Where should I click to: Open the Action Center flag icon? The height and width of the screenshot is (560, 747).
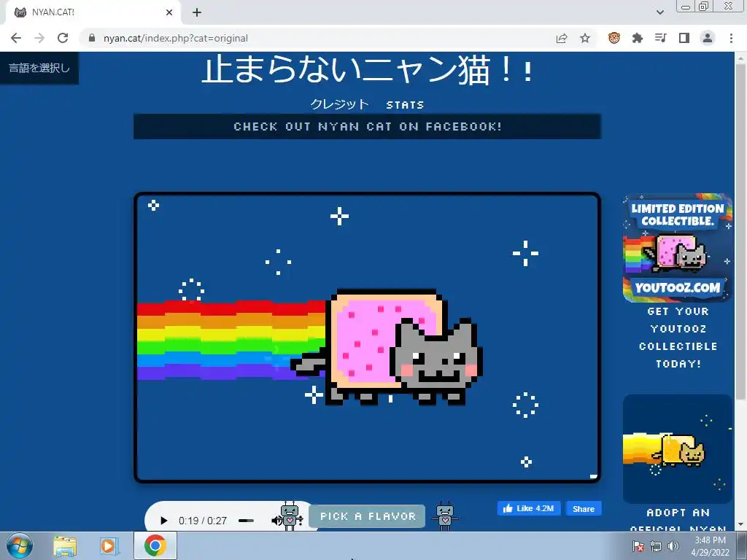(638, 546)
